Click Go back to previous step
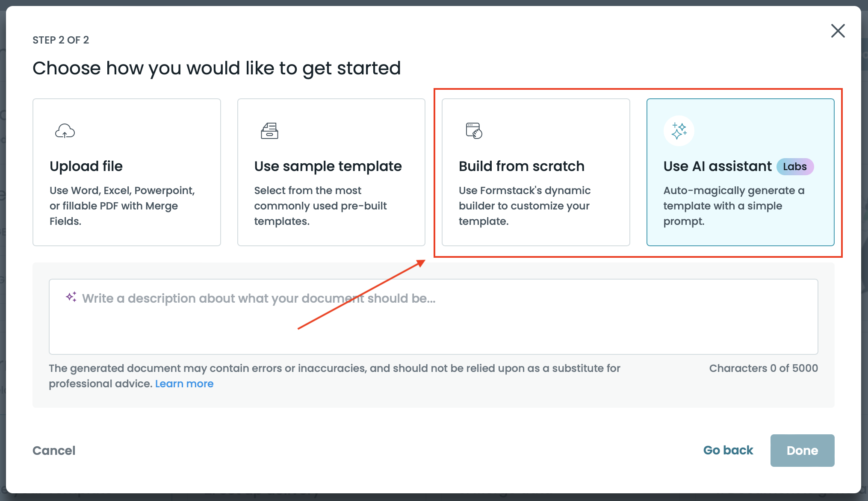Screen dimensions: 868x501 coord(728,451)
